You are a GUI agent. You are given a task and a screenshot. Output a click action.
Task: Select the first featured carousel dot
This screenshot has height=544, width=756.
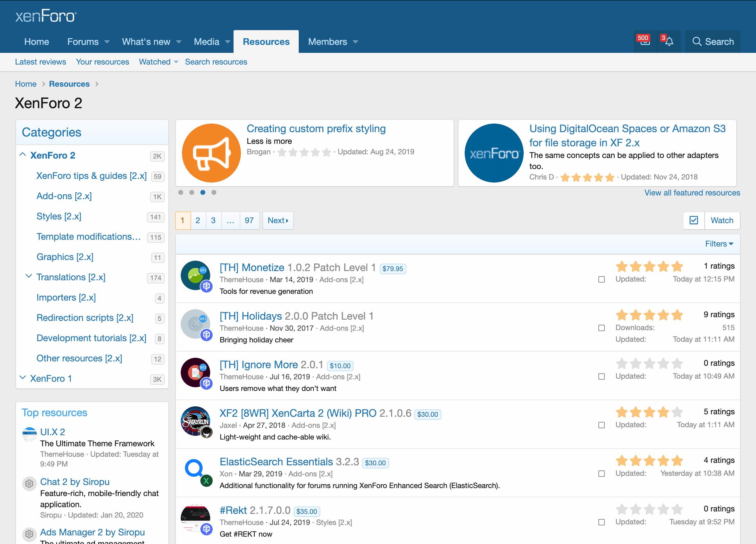point(181,192)
